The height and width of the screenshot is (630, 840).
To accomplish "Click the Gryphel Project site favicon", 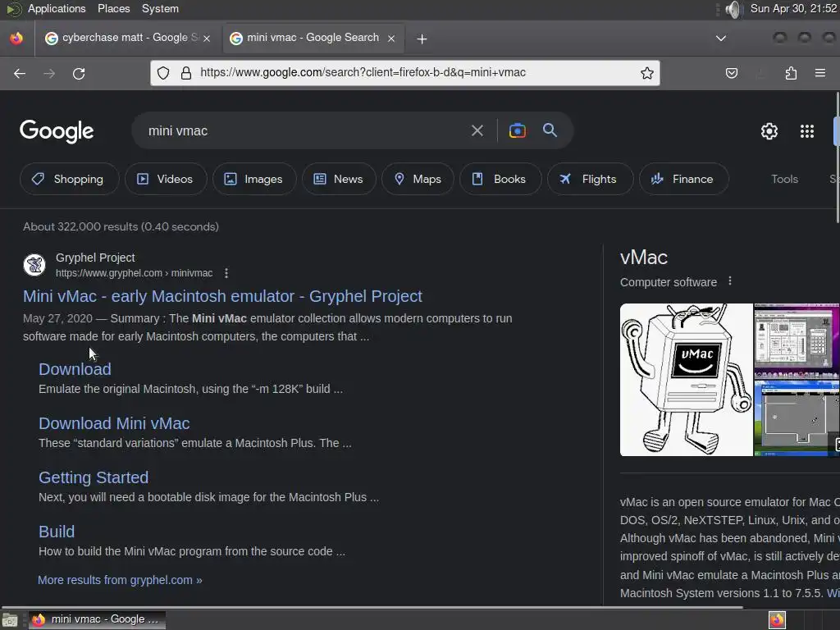I will coord(34,265).
